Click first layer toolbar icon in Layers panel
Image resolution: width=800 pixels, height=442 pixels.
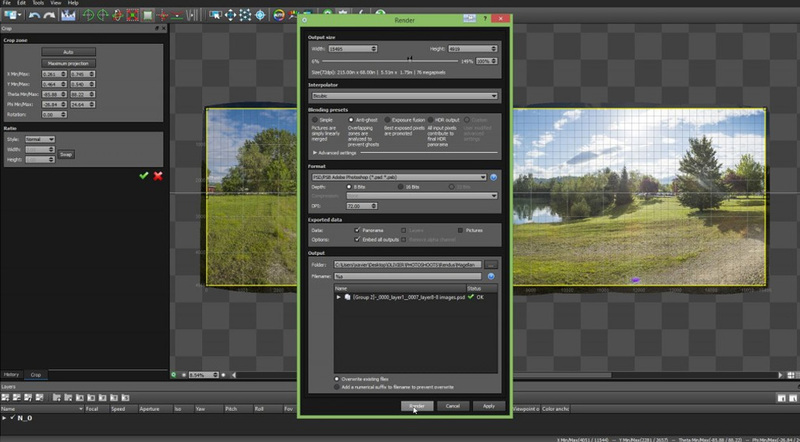point(6,397)
